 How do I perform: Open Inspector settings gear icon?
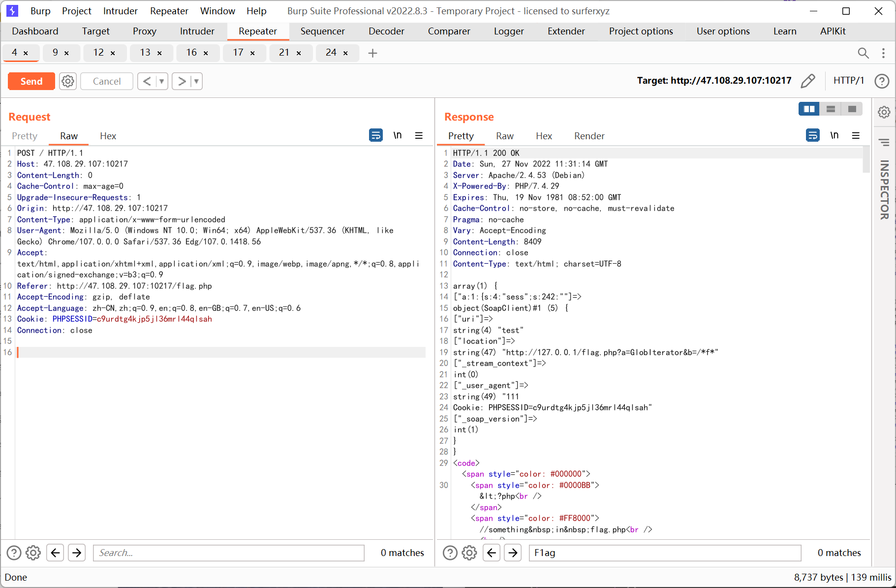884,112
